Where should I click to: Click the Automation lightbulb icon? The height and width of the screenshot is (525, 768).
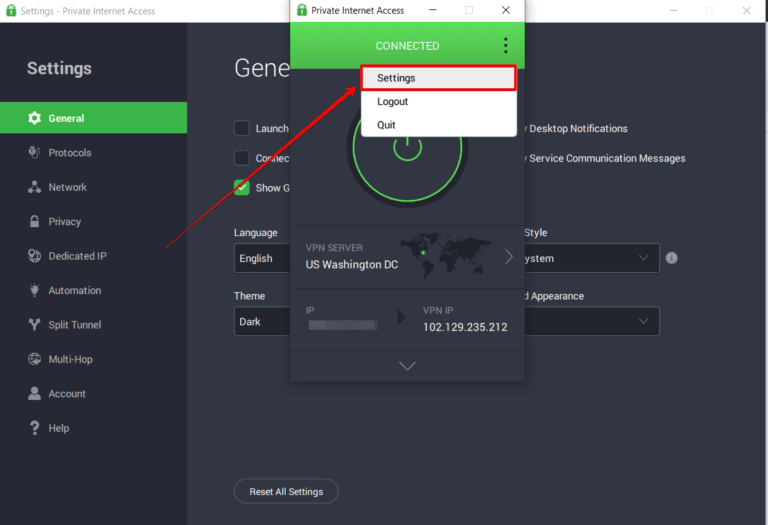[35, 291]
